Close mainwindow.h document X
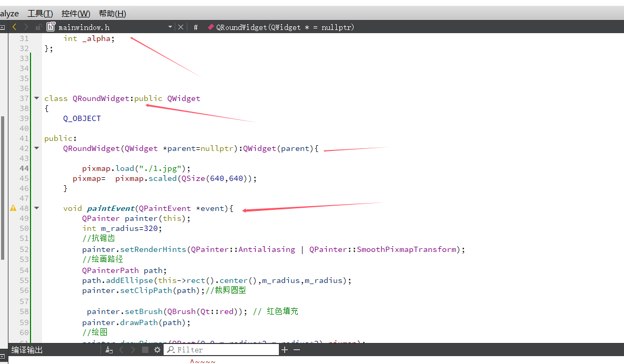 coord(180,27)
